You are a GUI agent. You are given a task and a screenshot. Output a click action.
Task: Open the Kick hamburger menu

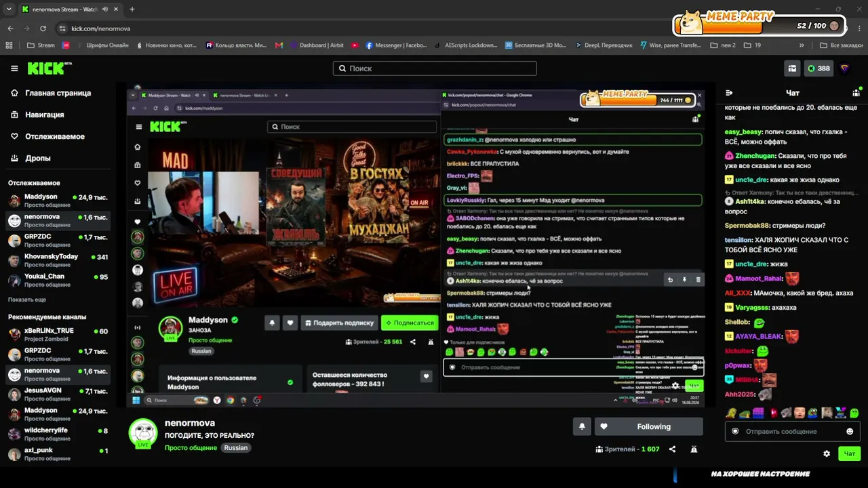[x=14, y=68]
